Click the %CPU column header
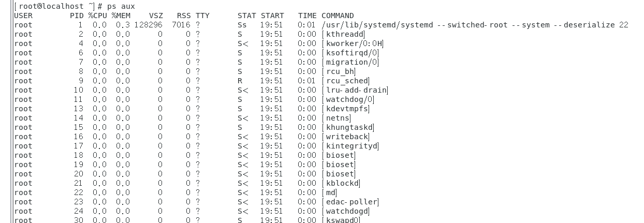This screenshot has width=644, height=223. point(97,16)
